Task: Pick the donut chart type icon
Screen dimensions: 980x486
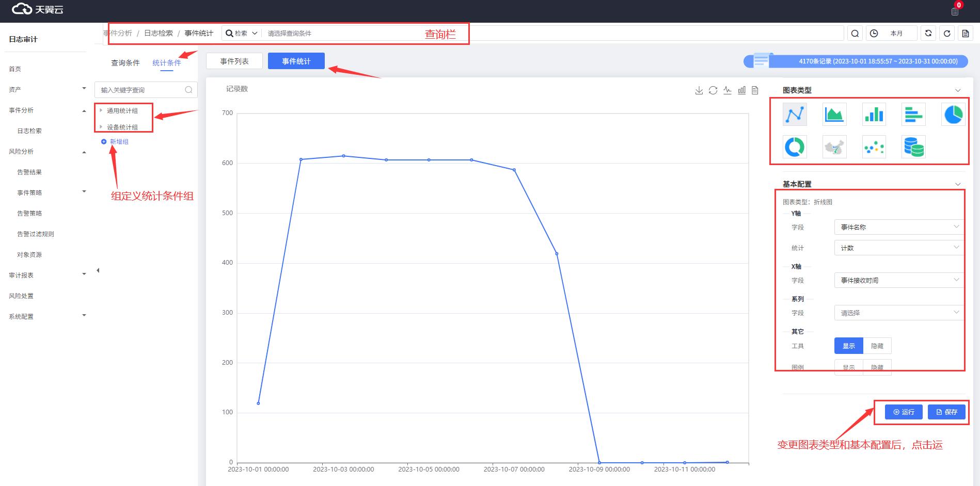Action: pyautogui.click(x=795, y=147)
